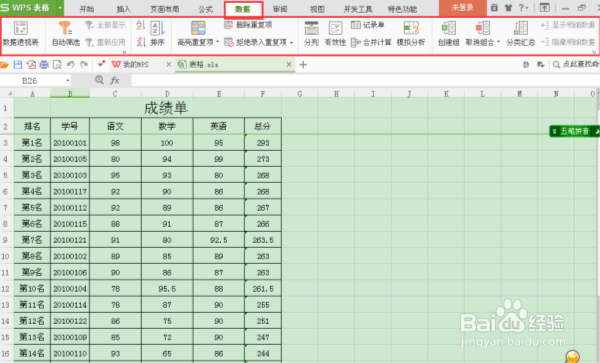Redo the last action
The height and width of the screenshot is (363, 600).
click(x=84, y=65)
